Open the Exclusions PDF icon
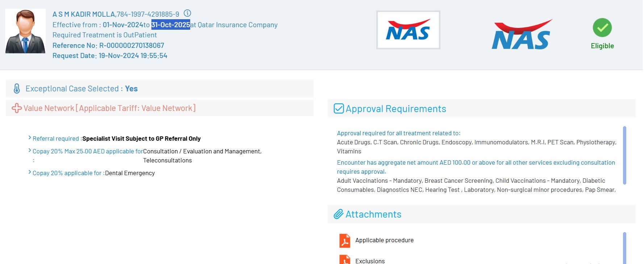644x264 pixels. tap(345, 259)
